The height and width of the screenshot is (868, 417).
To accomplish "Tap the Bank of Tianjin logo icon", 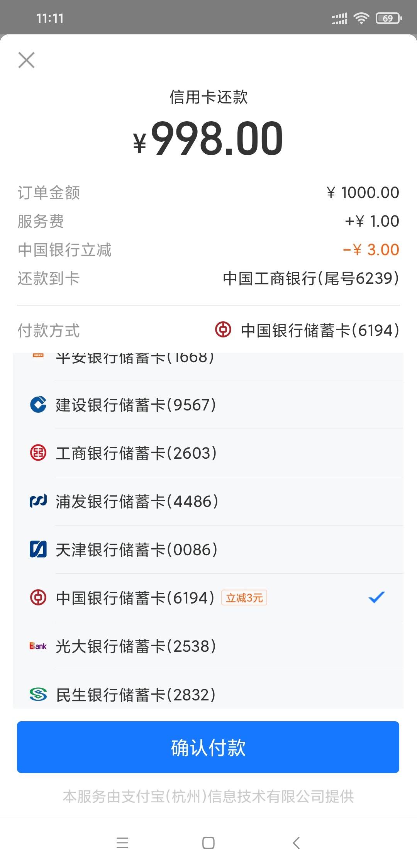I will click(x=38, y=549).
